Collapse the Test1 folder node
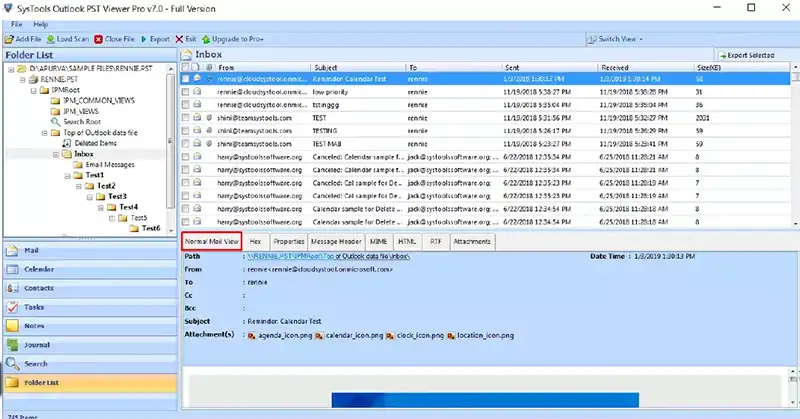This screenshot has width=800, height=419. tap(67, 176)
